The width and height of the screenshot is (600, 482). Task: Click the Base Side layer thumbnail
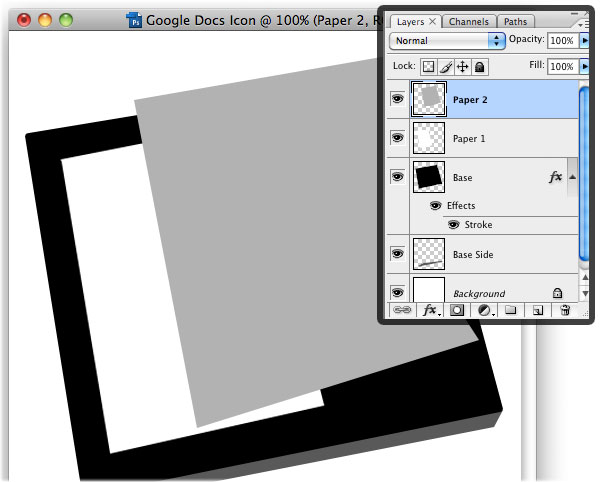pos(429,254)
